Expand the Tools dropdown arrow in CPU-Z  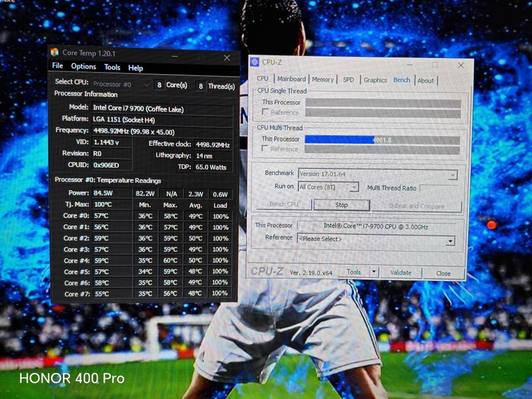tap(374, 272)
